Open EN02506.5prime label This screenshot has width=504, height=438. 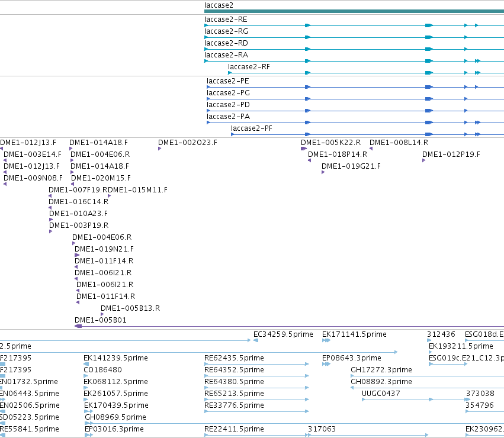coord(30,405)
